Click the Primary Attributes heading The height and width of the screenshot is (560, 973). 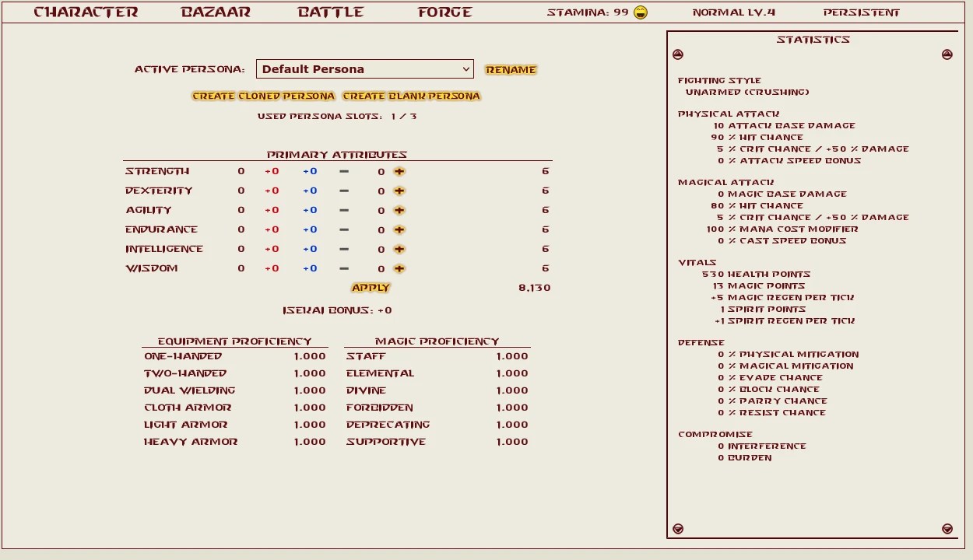point(337,155)
